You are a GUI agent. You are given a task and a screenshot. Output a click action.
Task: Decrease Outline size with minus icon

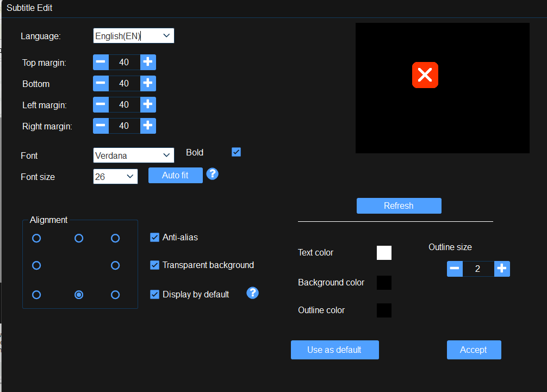pyautogui.click(x=455, y=269)
